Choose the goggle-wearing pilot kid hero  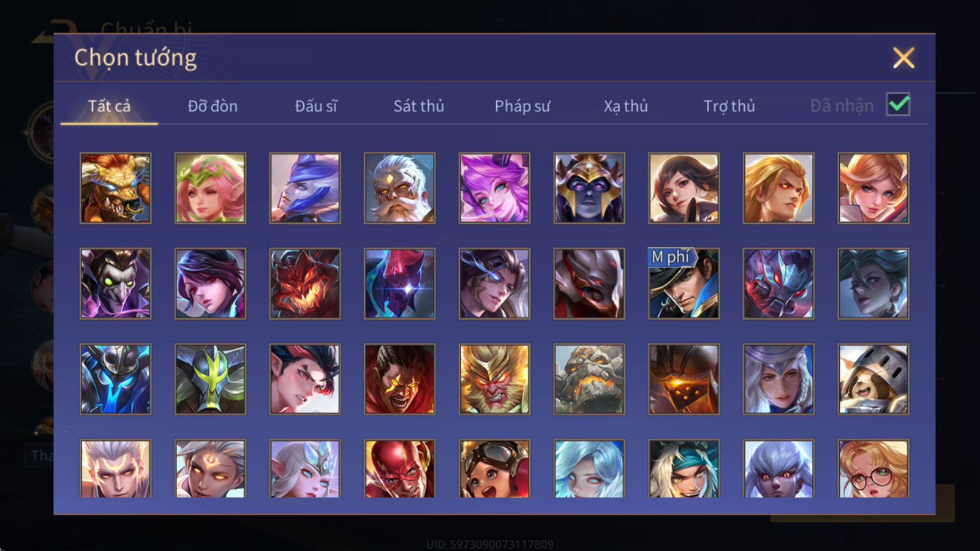coord(494,468)
